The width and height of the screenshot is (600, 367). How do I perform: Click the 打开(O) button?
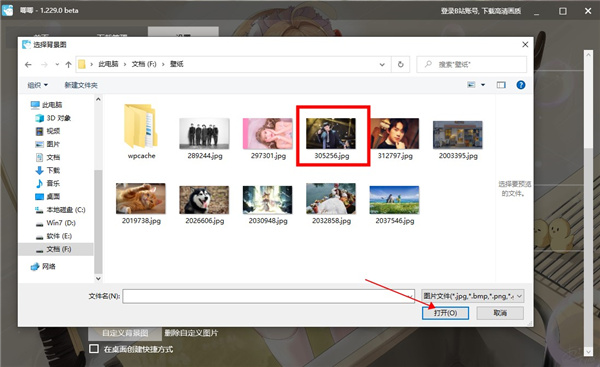(445, 313)
